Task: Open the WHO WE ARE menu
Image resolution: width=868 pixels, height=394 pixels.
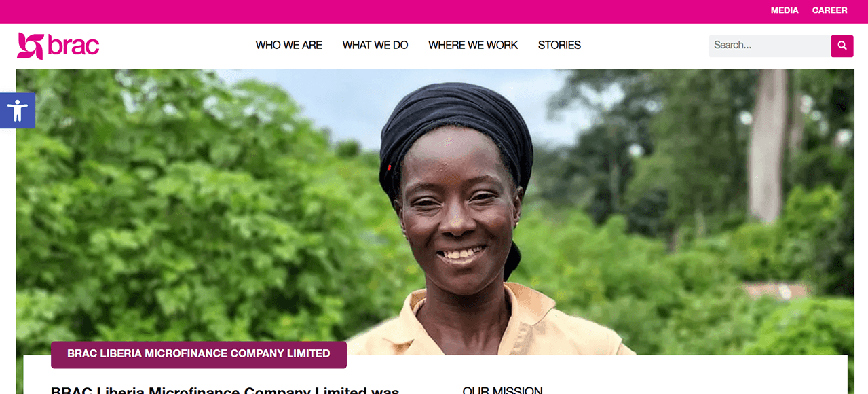Action: click(289, 45)
